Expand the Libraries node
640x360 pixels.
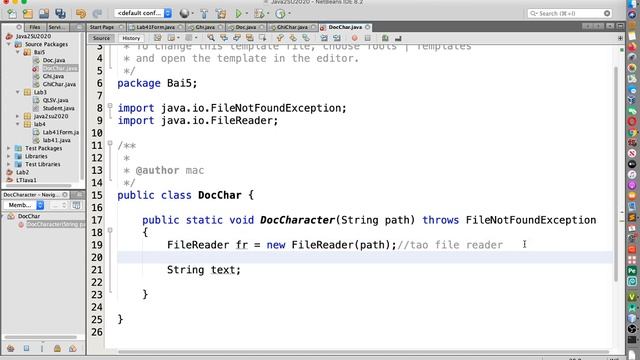coord(9,156)
